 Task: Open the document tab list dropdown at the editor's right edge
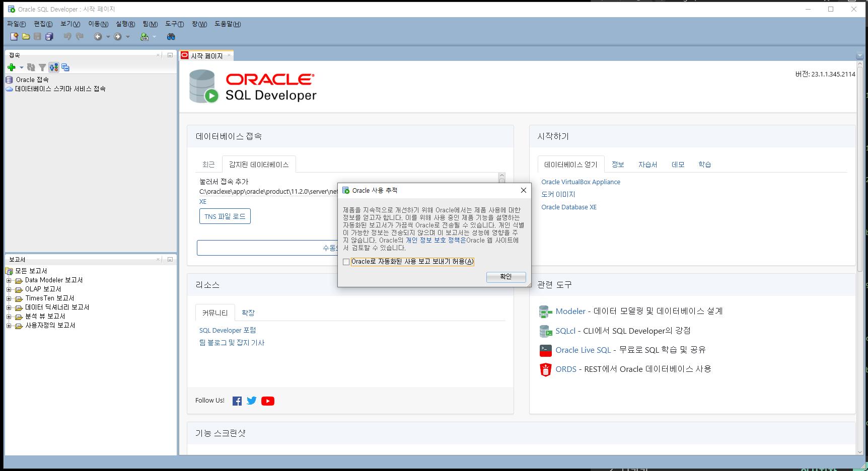tap(859, 56)
